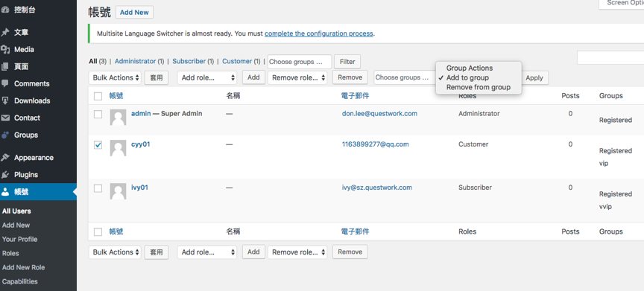This screenshot has width=644, height=291.
Task: Open the Groups sidebar icon
Action: (x=5, y=135)
